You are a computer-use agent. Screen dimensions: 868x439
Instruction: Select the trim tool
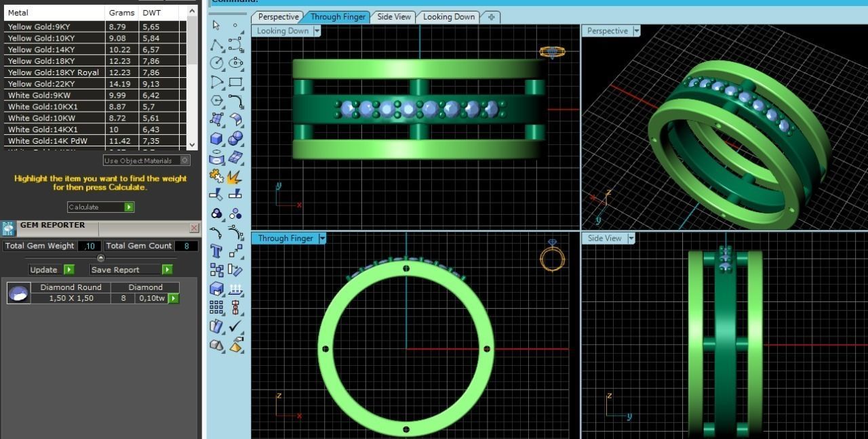(x=216, y=195)
